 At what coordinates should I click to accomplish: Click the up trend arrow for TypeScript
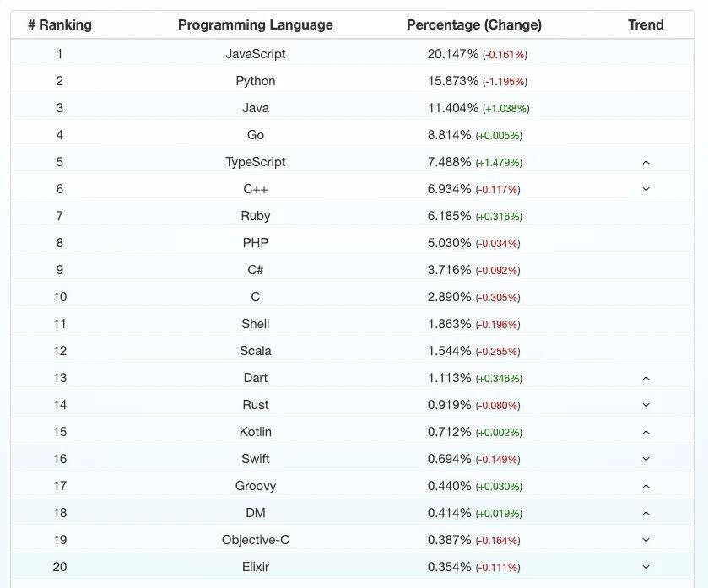(646, 162)
